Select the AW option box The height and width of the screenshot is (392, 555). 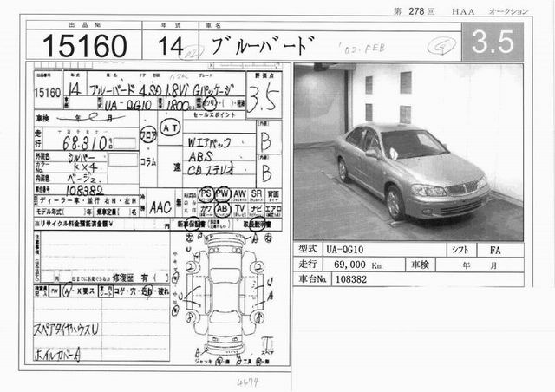[239, 195]
